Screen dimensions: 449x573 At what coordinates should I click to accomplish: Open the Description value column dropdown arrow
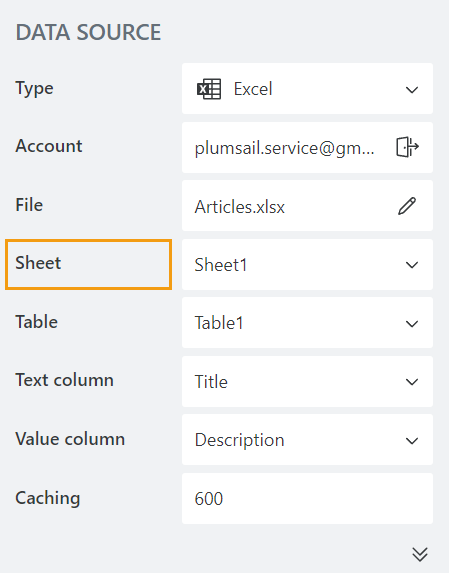pyautogui.click(x=412, y=441)
